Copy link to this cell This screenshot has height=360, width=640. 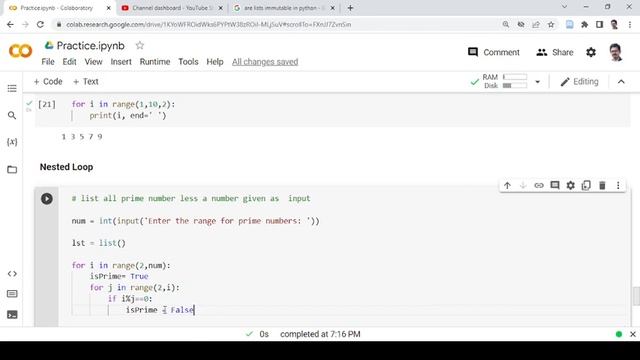[539, 186]
